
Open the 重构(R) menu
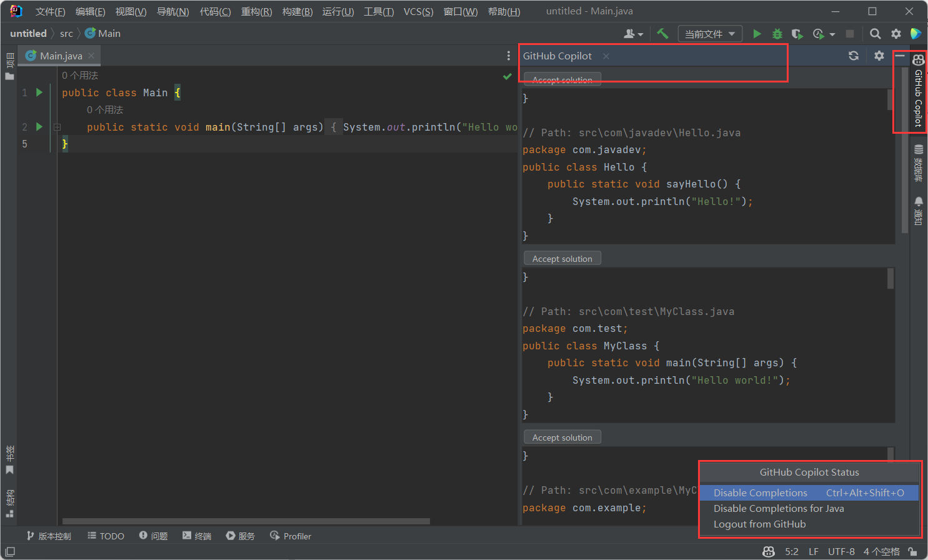click(256, 12)
